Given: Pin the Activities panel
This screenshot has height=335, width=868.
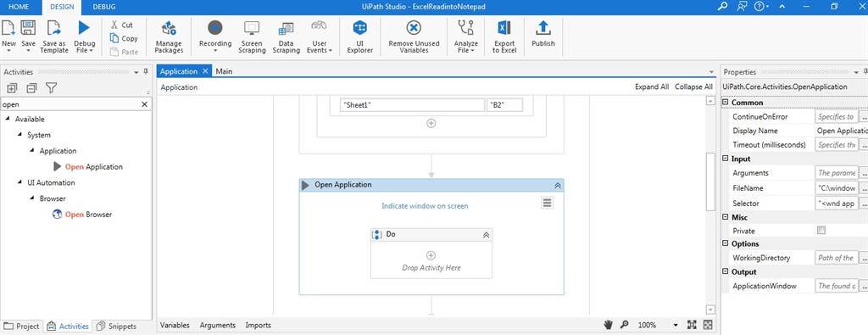Looking at the screenshot, I should (146, 71).
